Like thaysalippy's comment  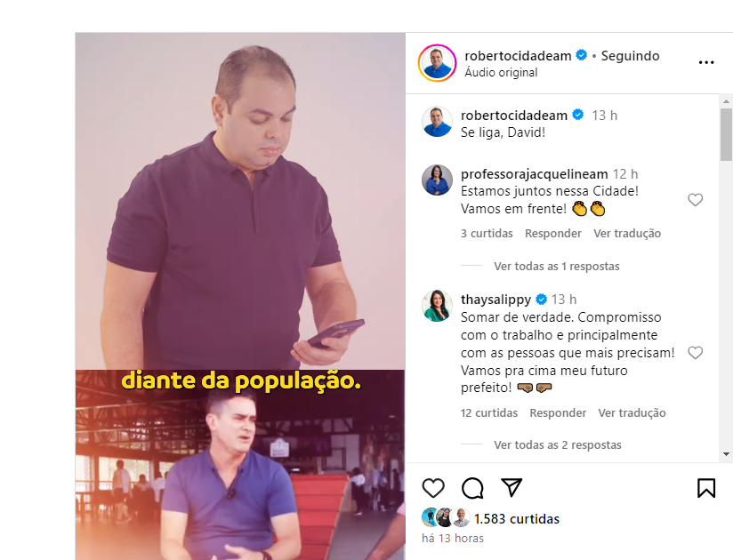pyautogui.click(x=695, y=353)
